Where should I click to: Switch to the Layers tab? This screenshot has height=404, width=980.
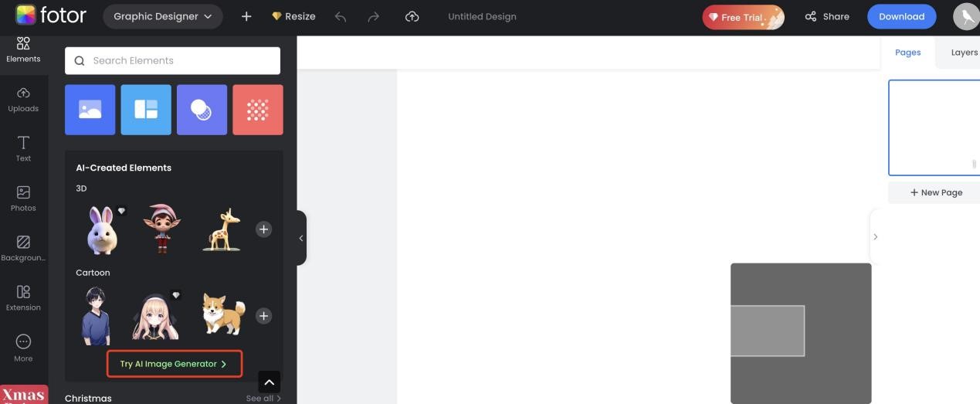[964, 53]
